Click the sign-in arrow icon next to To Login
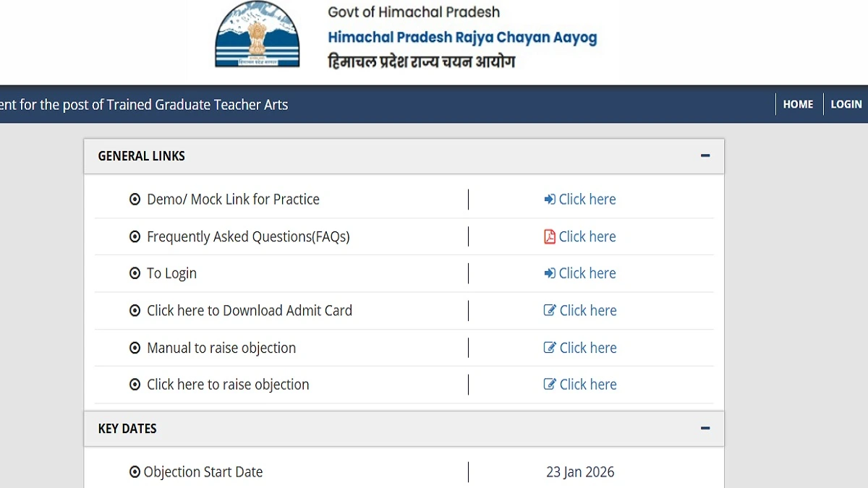 (x=549, y=273)
